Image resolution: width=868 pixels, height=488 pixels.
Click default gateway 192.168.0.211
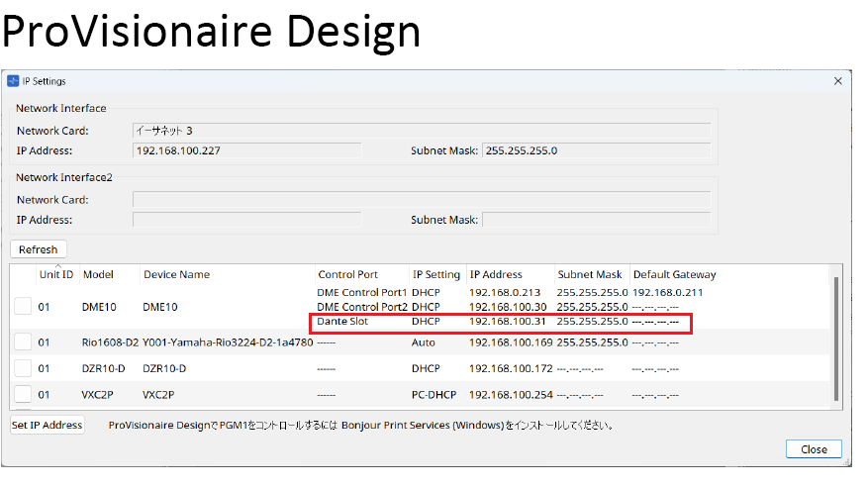point(668,292)
